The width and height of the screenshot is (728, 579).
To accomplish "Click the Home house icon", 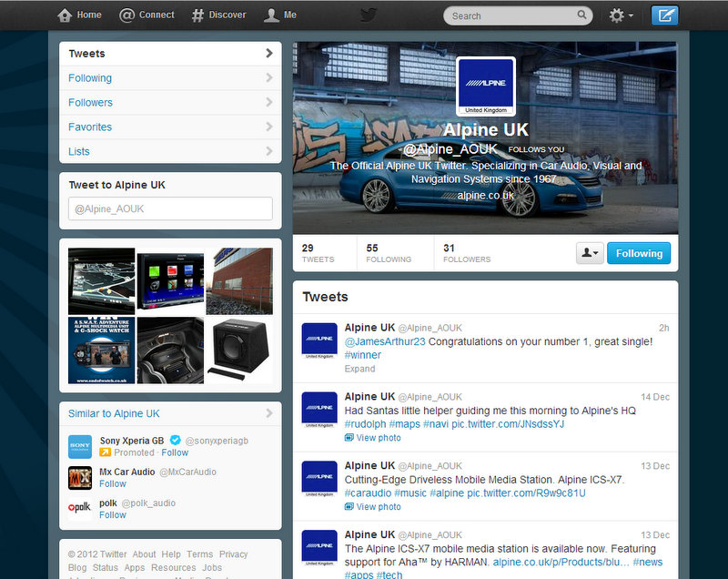I will point(65,15).
